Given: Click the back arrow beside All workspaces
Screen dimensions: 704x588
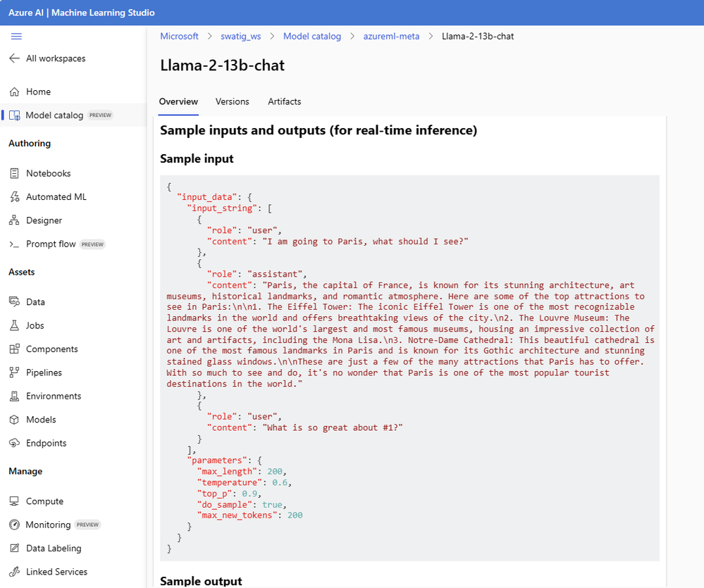Looking at the screenshot, I should 14,58.
